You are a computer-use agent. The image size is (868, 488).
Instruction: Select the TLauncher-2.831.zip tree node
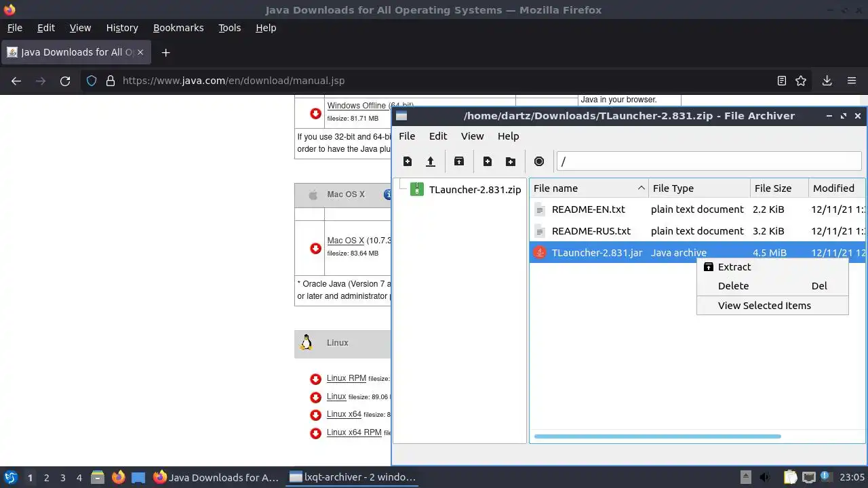(x=475, y=190)
